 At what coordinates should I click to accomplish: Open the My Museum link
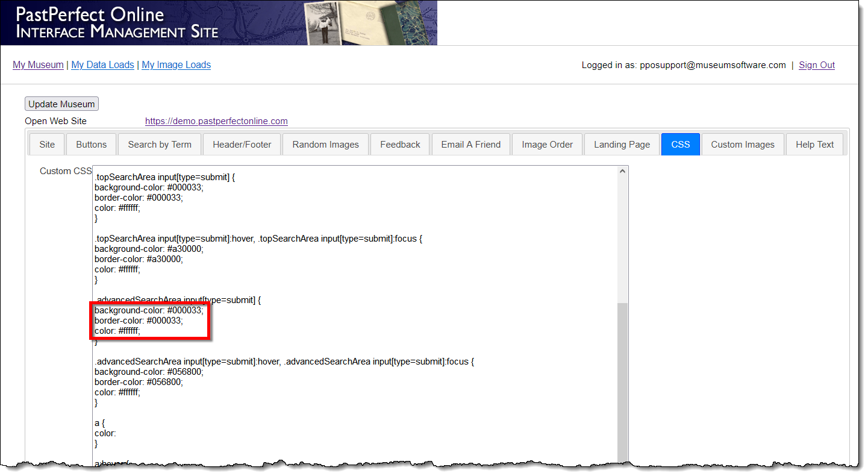point(38,64)
